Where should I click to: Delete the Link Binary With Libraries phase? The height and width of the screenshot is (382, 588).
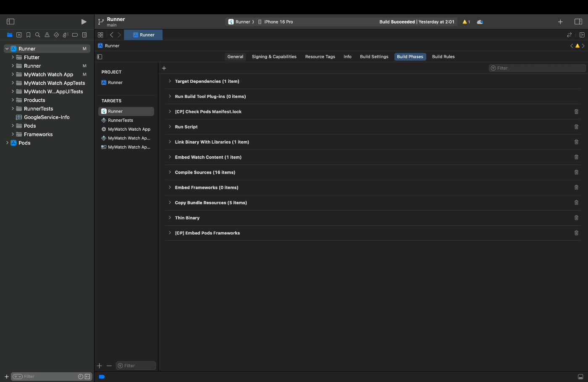pyautogui.click(x=576, y=142)
